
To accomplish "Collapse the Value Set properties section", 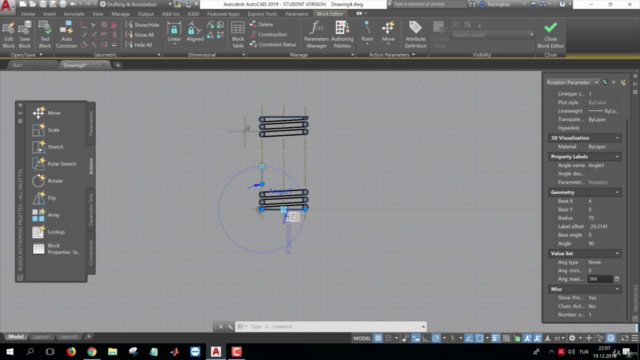I will coord(617,253).
